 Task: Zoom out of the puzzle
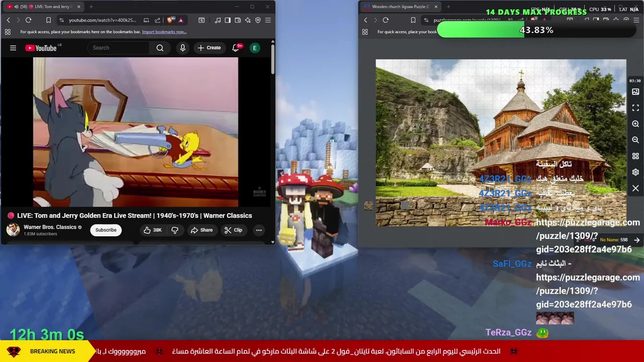tap(635, 140)
